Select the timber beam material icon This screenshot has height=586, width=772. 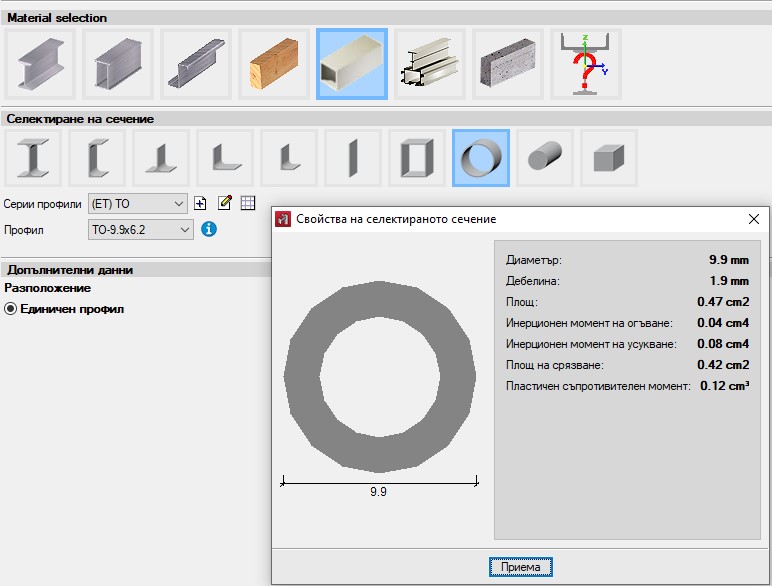274,64
